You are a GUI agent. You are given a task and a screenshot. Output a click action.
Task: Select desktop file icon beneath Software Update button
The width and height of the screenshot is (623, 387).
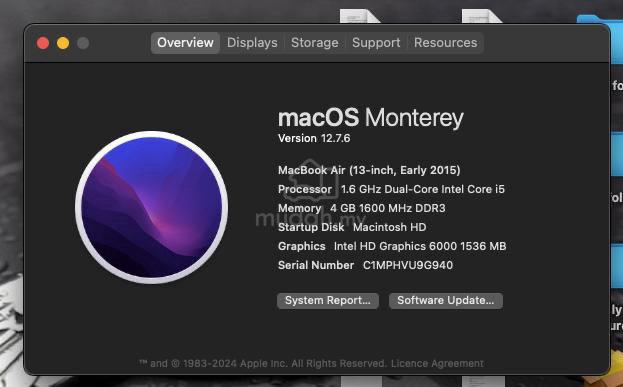[483, 381]
